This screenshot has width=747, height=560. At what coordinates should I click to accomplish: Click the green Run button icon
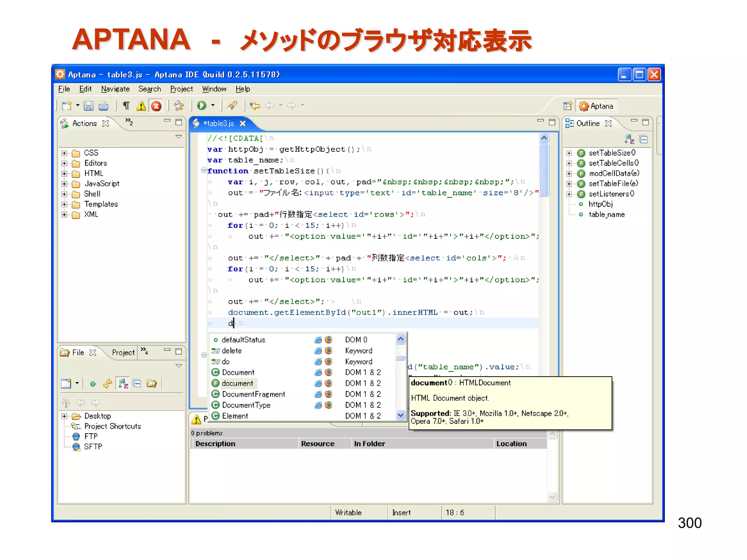201,106
